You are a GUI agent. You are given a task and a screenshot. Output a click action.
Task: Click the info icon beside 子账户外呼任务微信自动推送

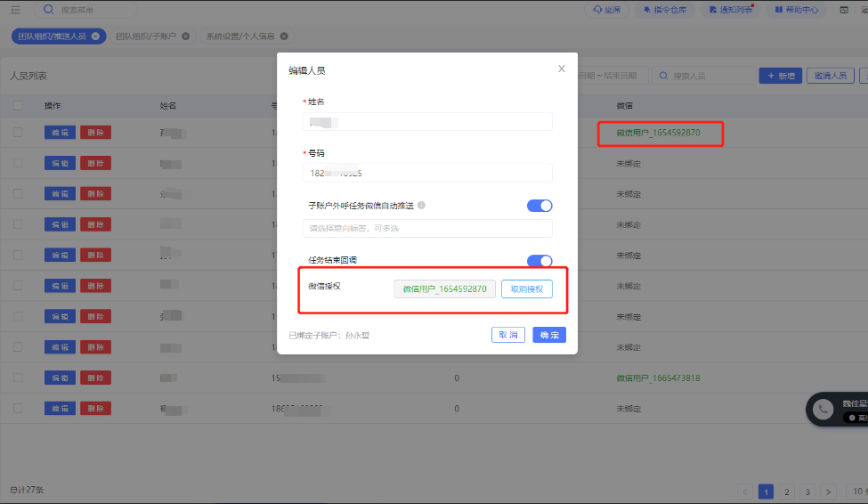pos(421,206)
